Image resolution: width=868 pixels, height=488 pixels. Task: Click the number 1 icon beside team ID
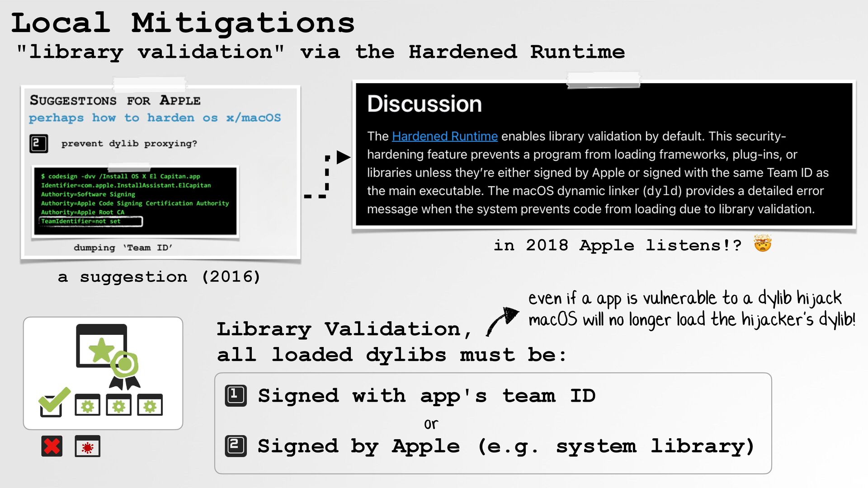236,396
